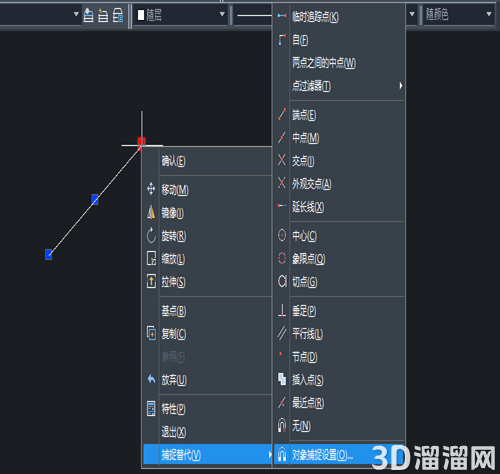Click the Midpoint (中点) snap icon

pyautogui.click(x=282, y=137)
